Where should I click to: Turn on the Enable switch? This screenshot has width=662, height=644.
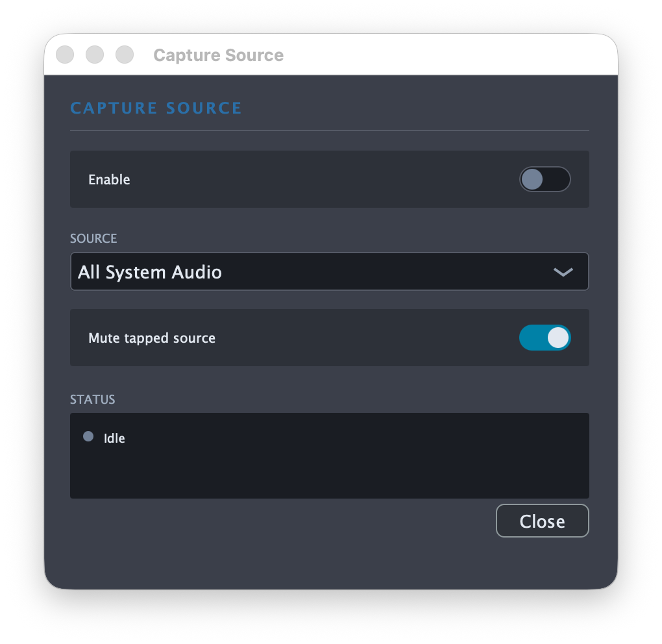(545, 179)
